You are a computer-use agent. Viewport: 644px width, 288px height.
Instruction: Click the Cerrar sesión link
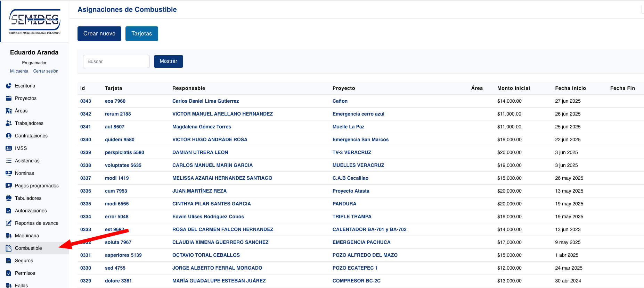[46, 71]
